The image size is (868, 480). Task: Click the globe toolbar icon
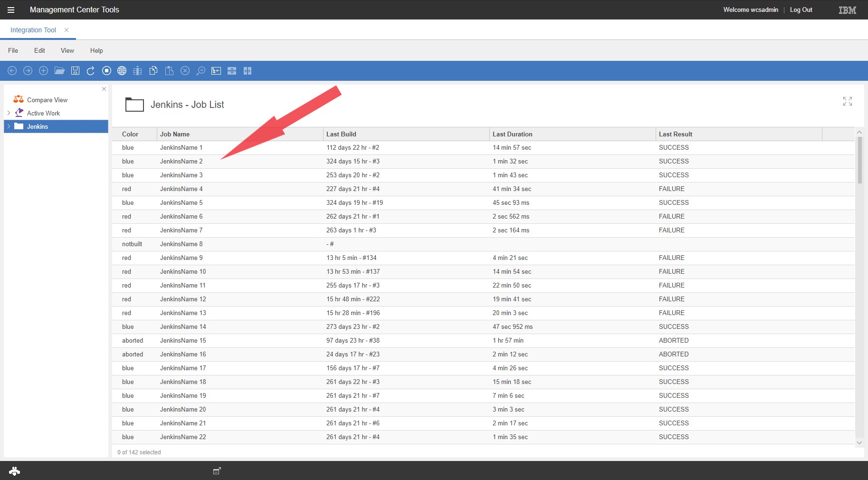pyautogui.click(x=122, y=71)
